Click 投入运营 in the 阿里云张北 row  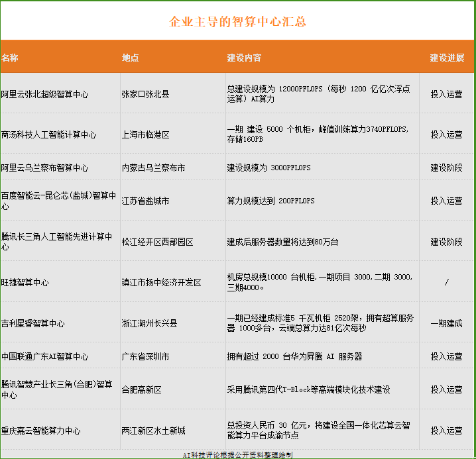(x=447, y=94)
